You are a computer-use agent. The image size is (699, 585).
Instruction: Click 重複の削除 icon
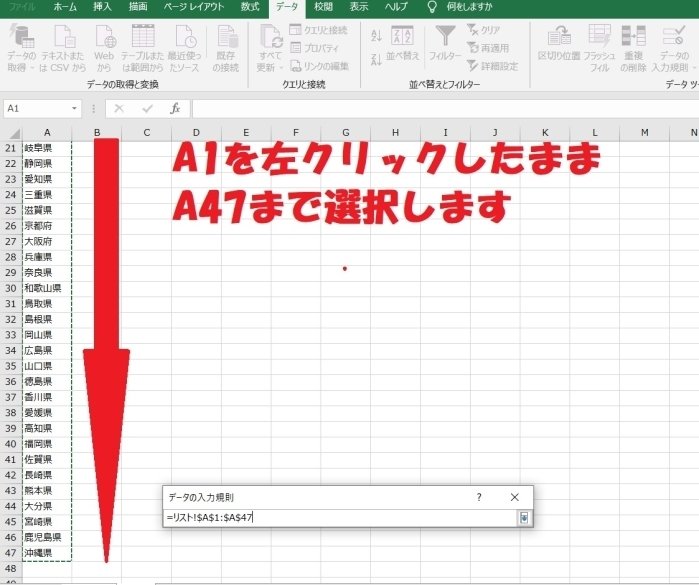633,37
